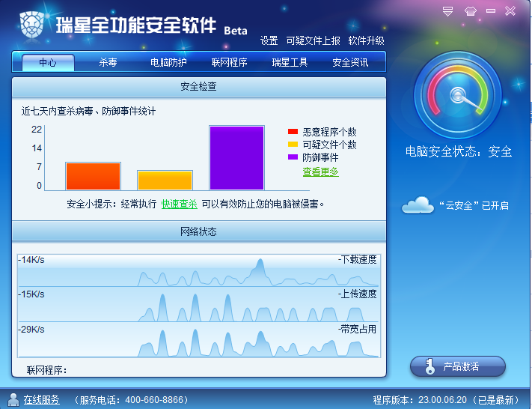Image resolution: width=532 pixels, height=409 pixels.
Task: Click the 下载速度 graph
Action: tap(199, 270)
